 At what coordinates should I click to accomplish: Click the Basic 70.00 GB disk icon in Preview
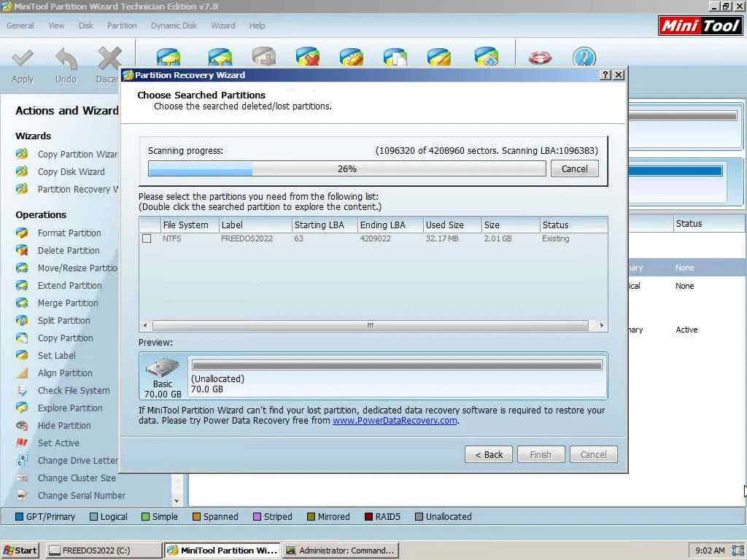pyautogui.click(x=163, y=367)
